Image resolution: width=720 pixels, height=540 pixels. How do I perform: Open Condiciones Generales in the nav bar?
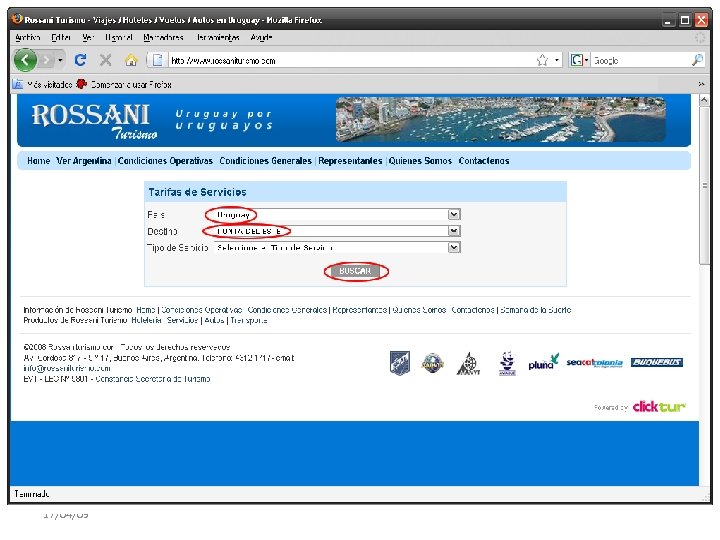[x=265, y=161]
